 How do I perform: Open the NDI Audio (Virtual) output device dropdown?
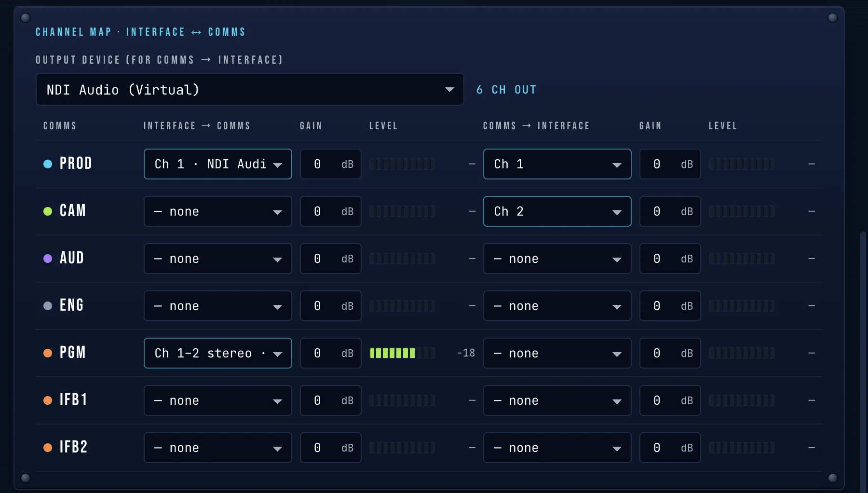coord(250,89)
